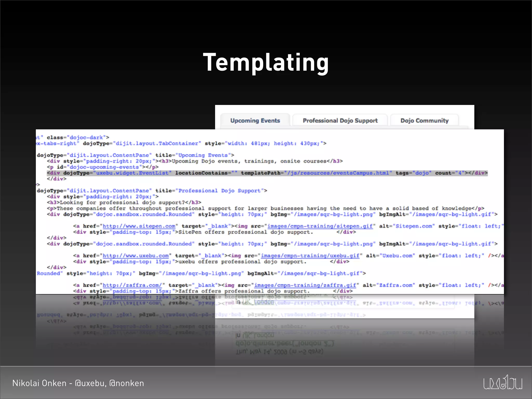Click title="Upcoming Events" attribute in code
The height and width of the screenshot is (399, 532).
click(x=193, y=155)
